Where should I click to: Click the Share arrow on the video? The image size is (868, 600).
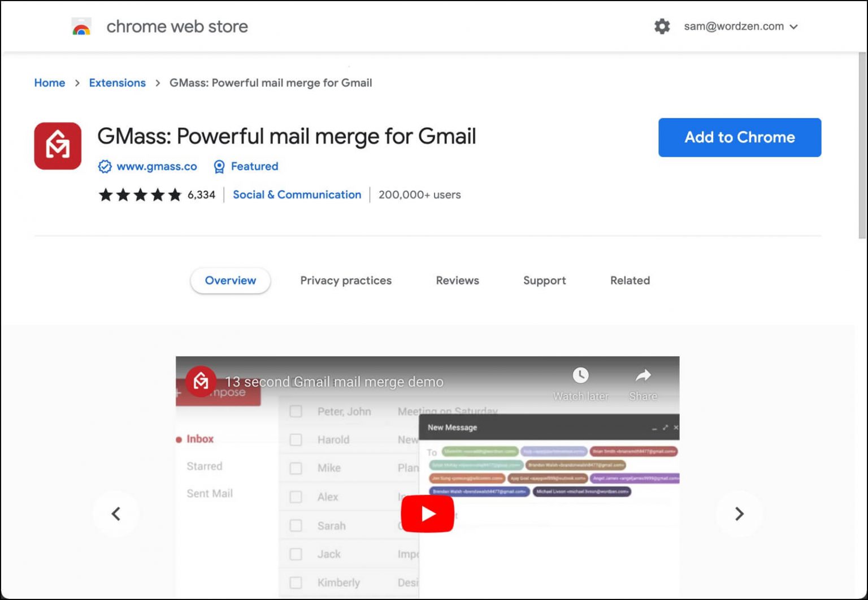pyautogui.click(x=643, y=375)
